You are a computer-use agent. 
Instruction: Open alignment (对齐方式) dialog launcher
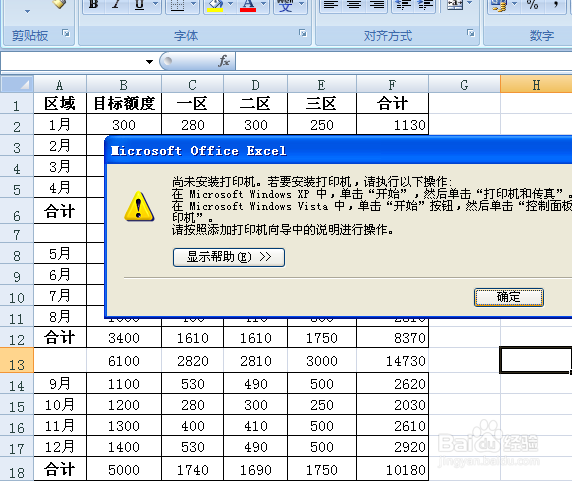click(471, 34)
